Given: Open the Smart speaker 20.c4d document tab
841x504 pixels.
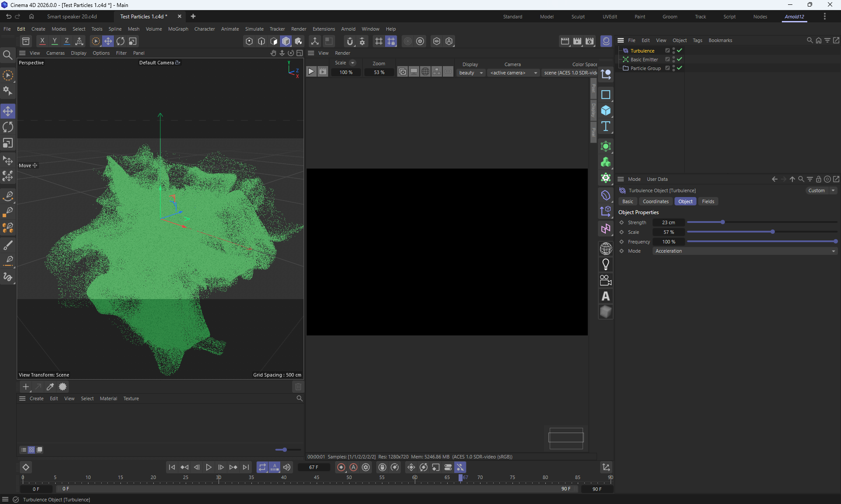Looking at the screenshot, I should (72, 17).
